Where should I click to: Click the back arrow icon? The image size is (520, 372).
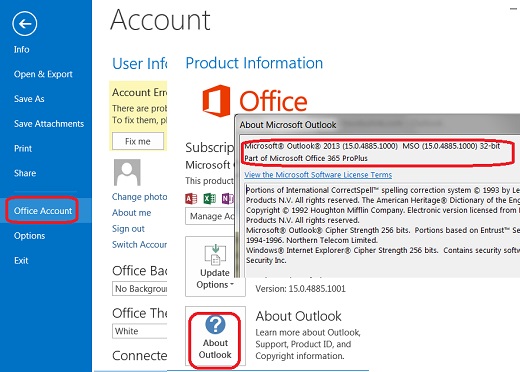(24, 23)
